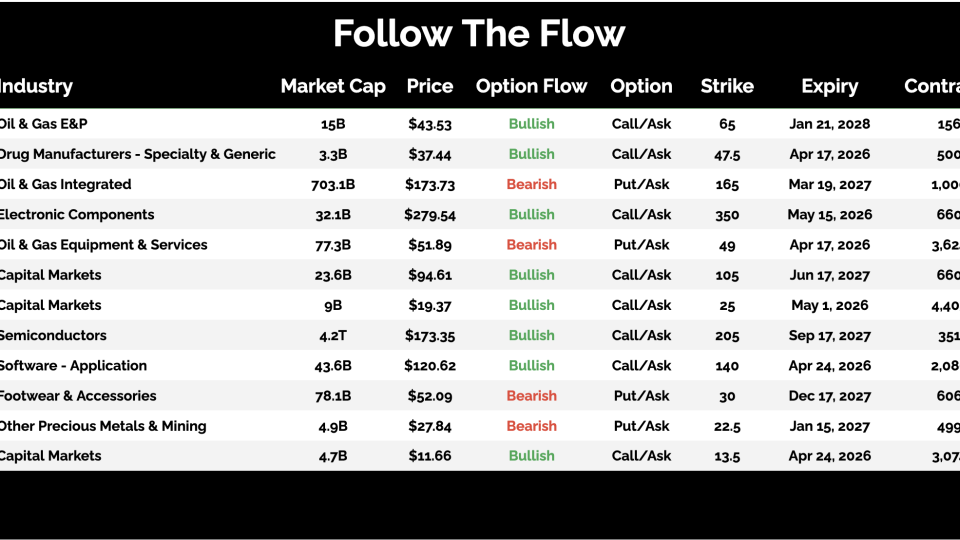Click the $11.66 price cell

tap(430, 456)
